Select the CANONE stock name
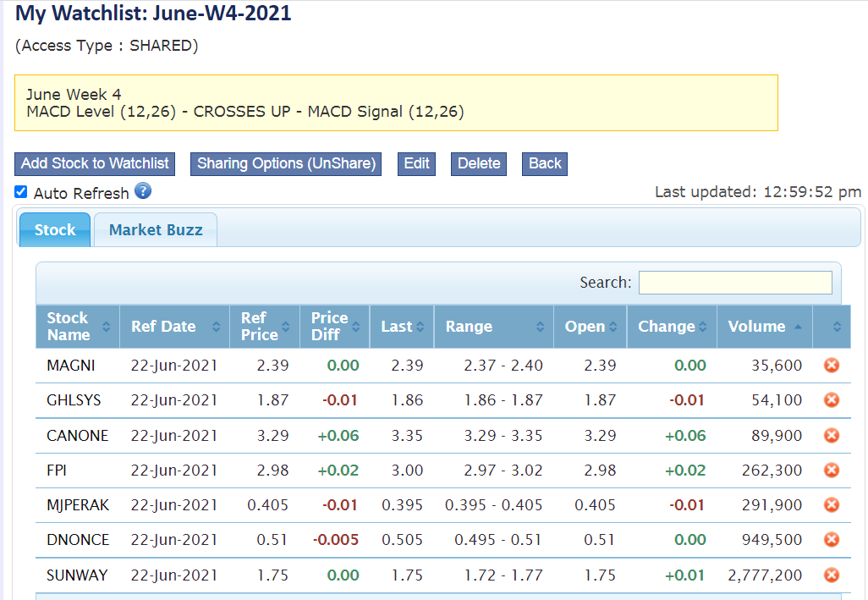This screenshot has height=600, width=868. (78, 436)
